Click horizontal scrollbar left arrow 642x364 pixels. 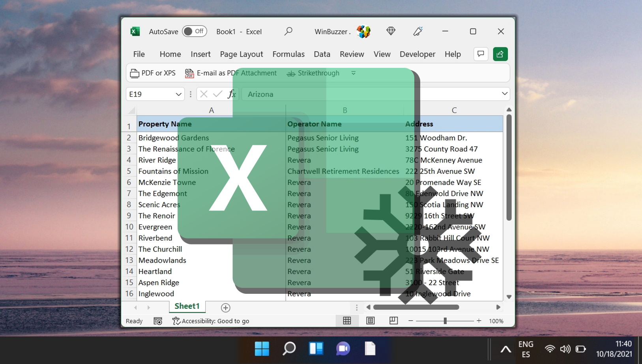[369, 307]
